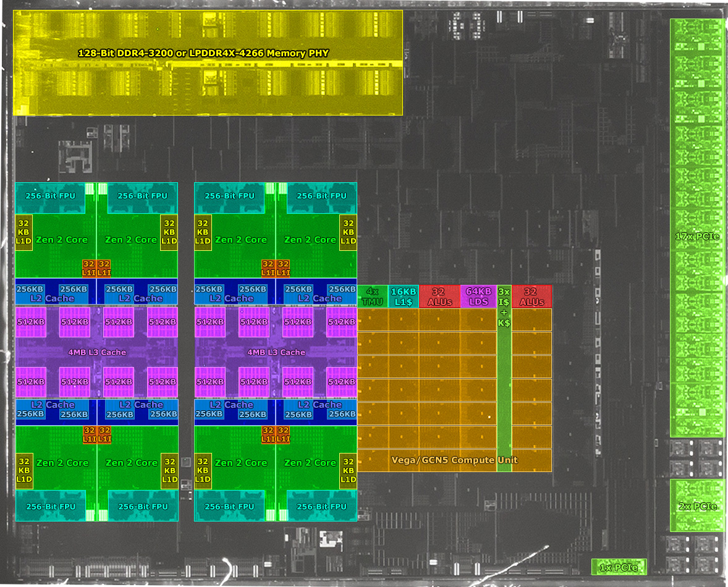Click the top-left 256-Bit FPU block
The image size is (728, 587).
point(49,196)
